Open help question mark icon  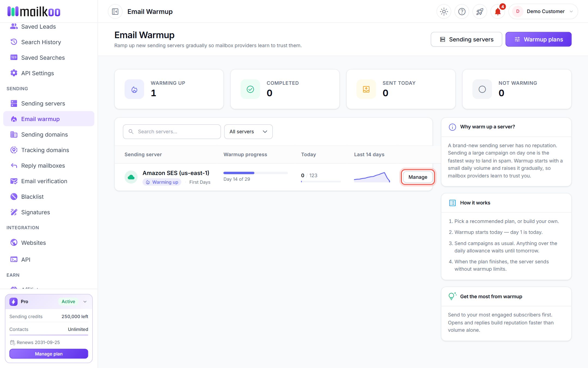point(462,11)
